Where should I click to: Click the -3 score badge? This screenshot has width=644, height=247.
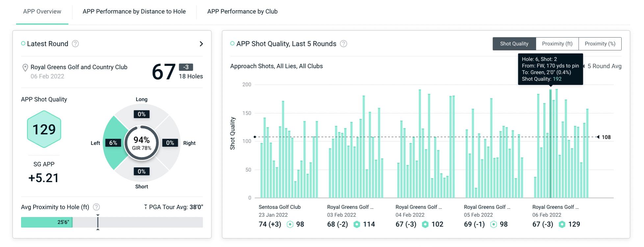[x=186, y=67]
